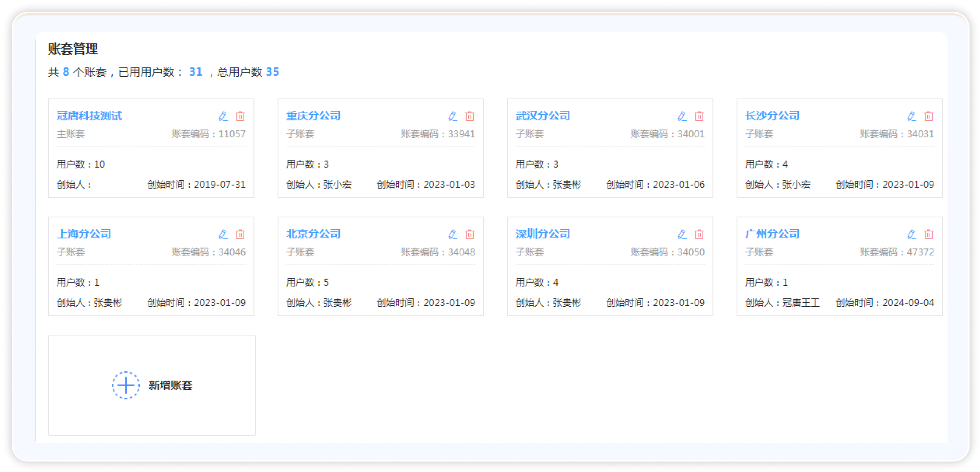This screenshot has width=980, height=472.
Task: Delete the 广州分公司 account set
Action: click(x=928, y=234)
